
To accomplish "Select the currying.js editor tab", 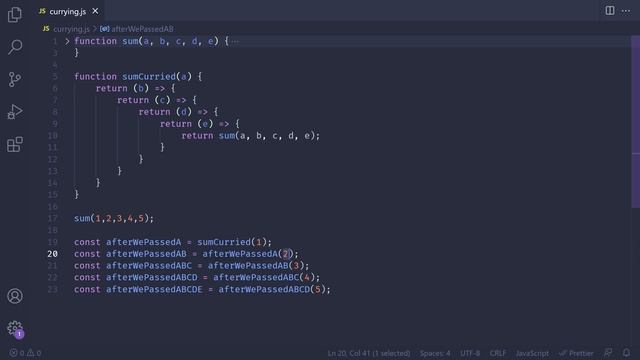I will 68,11.
